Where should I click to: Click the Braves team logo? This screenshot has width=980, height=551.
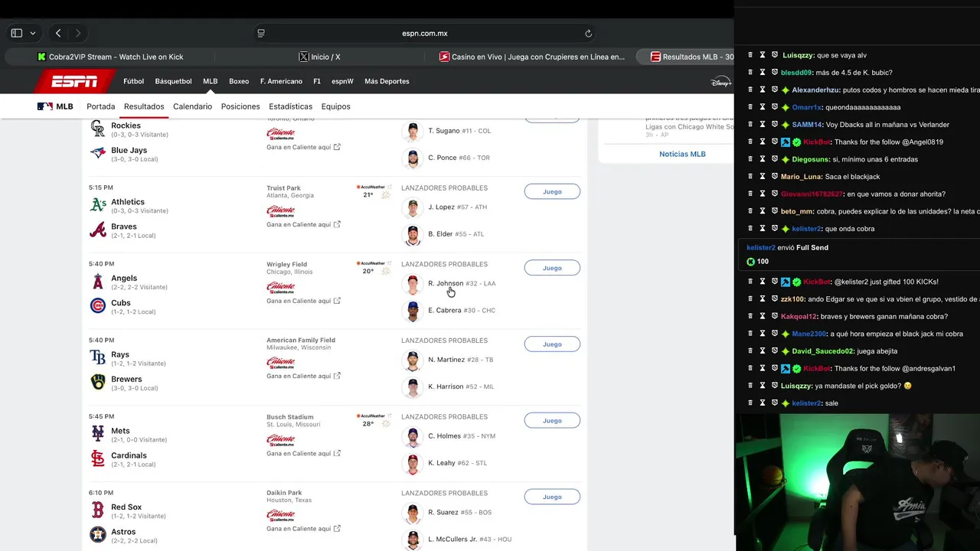[x=98, y=230]
